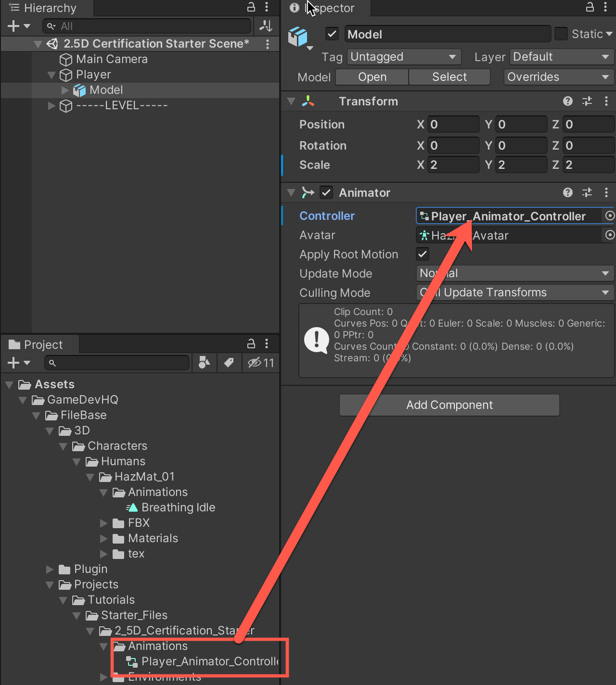Open the Hierarchy create plus dropdown

19,26
